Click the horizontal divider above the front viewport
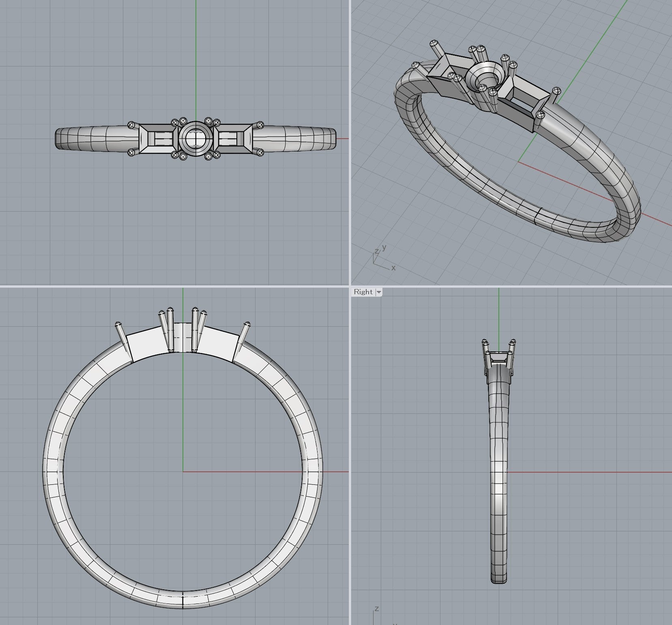This screenshot has width=672, height=625. (x=174, y=286)
